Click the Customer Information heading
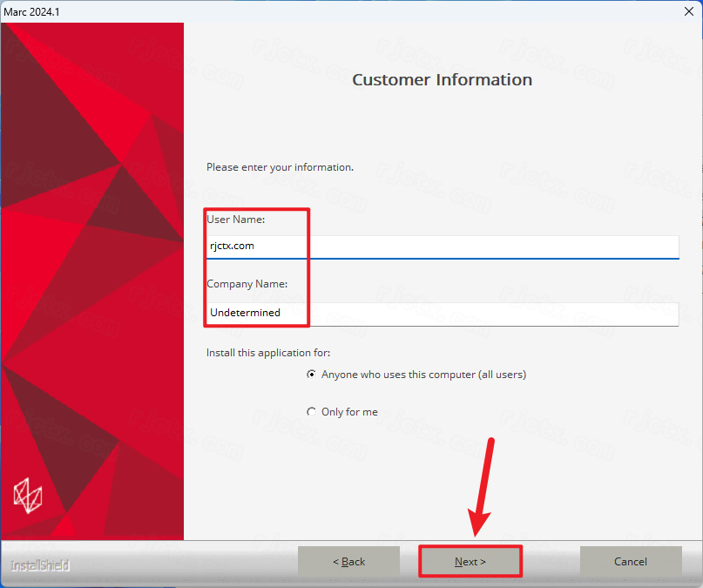The image size is (703, 588). tap(442, 80)
